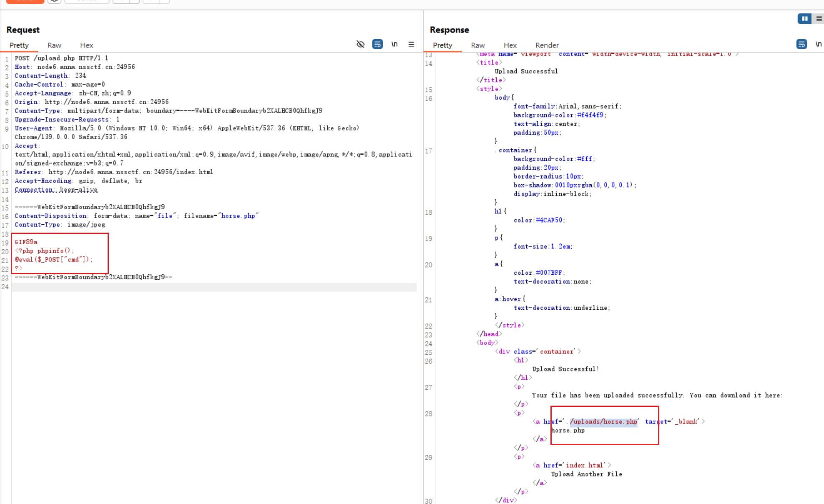Click the next request history arrow
This screenshot has height=504, width=824.
pos(151,1)
